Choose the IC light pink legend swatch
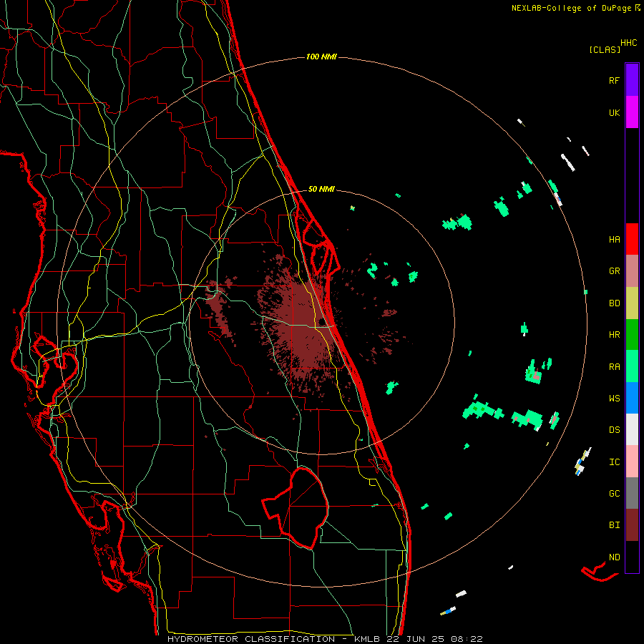The image size is (644, 644). click(632, 462)
